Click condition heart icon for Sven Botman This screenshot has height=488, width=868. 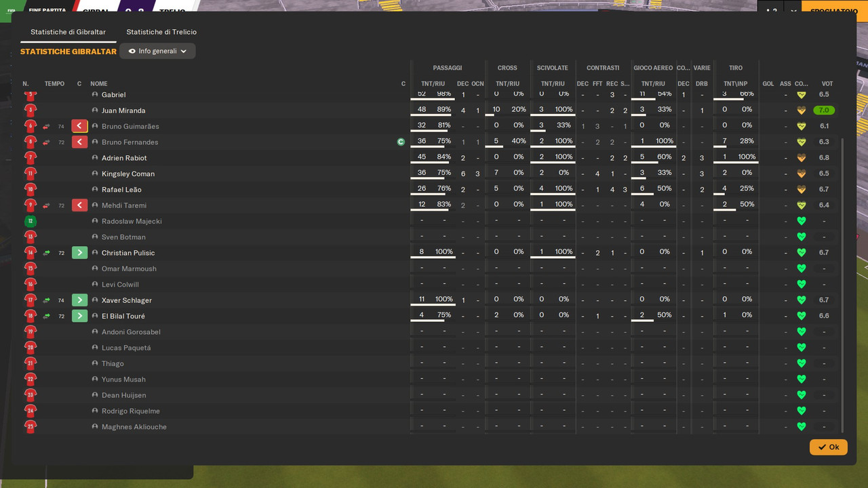click(x=801, y=237)
